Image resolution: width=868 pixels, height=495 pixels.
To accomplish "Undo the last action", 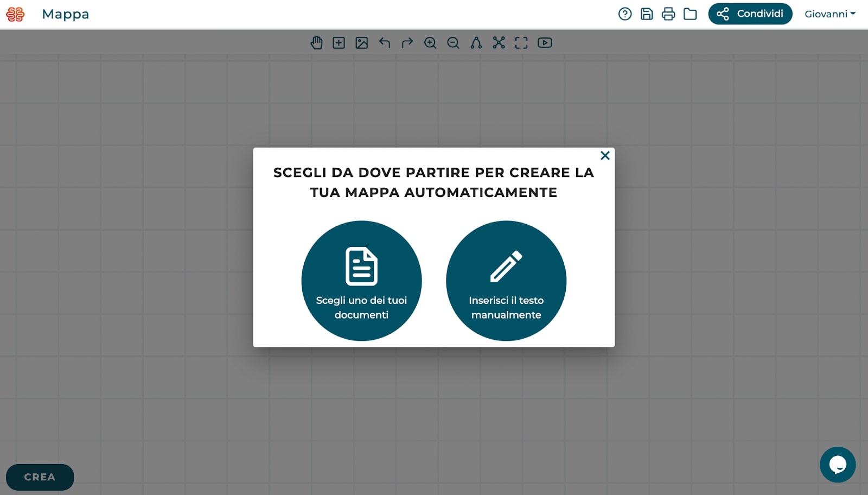I will (385, 43).
